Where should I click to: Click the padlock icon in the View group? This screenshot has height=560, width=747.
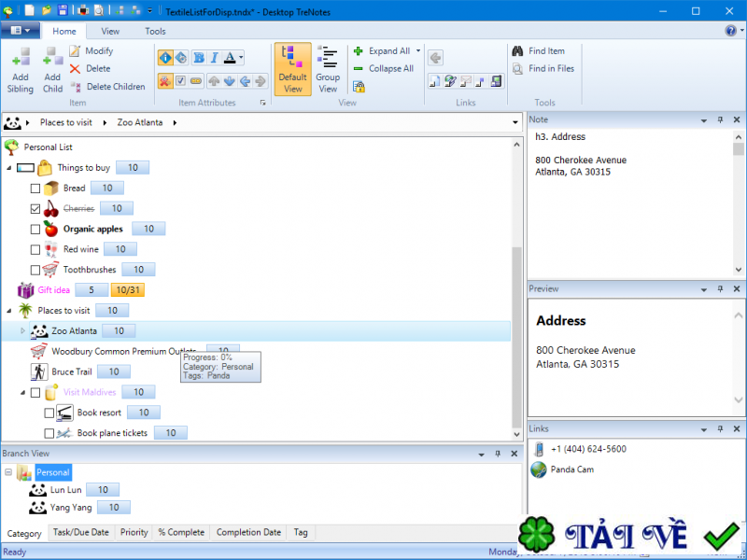pos(359,87)
